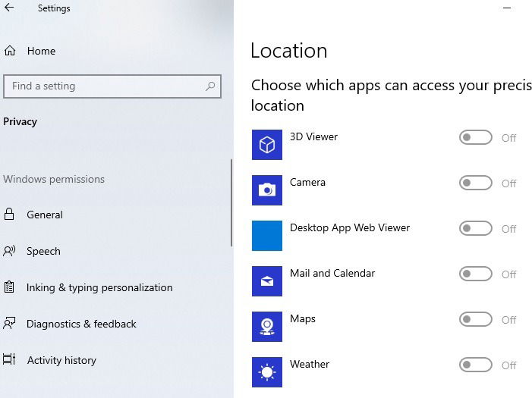Screen dimensions: 532x398
Task: Click the Diagnostics & feedback icon
Action: 9,324
